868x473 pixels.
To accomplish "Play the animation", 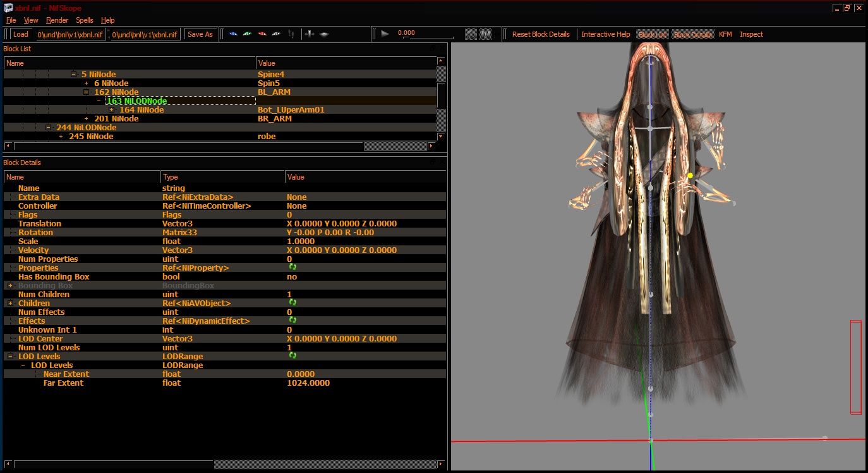I will pos(385,34).
